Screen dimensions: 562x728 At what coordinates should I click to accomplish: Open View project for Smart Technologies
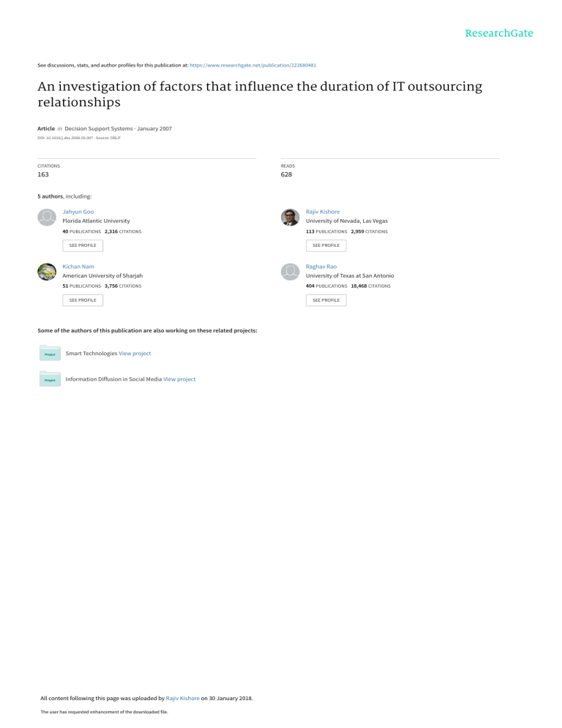pyautogui.click(x=135, y=353)
